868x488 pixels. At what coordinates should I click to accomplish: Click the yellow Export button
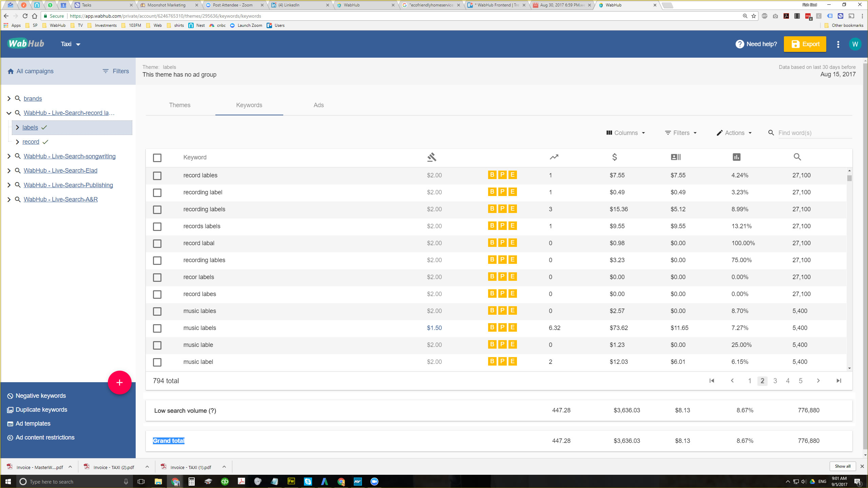click(x=805, y=44)
